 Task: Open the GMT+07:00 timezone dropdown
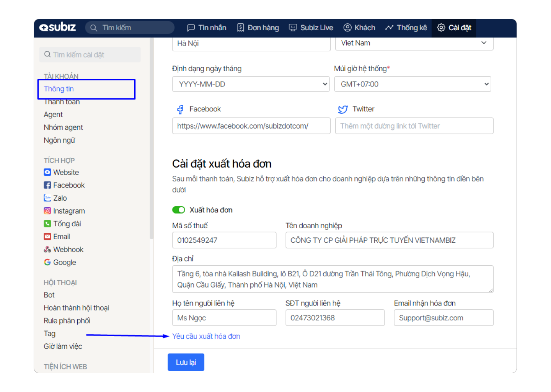click(412, 84)
